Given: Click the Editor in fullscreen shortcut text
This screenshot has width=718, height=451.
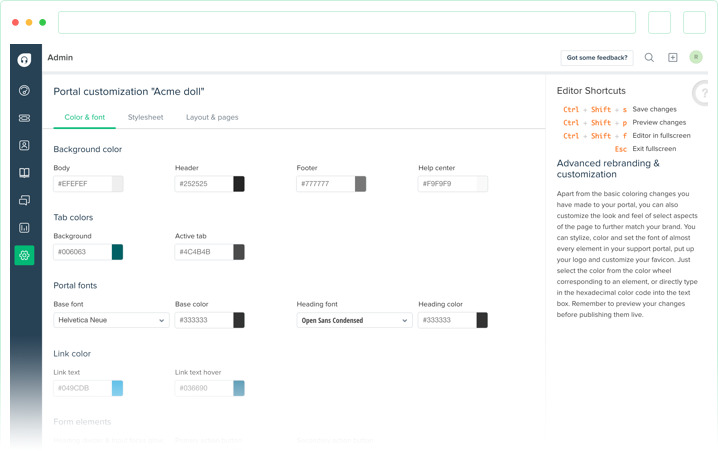Looking at the screenshot, I should coord(661,136).
